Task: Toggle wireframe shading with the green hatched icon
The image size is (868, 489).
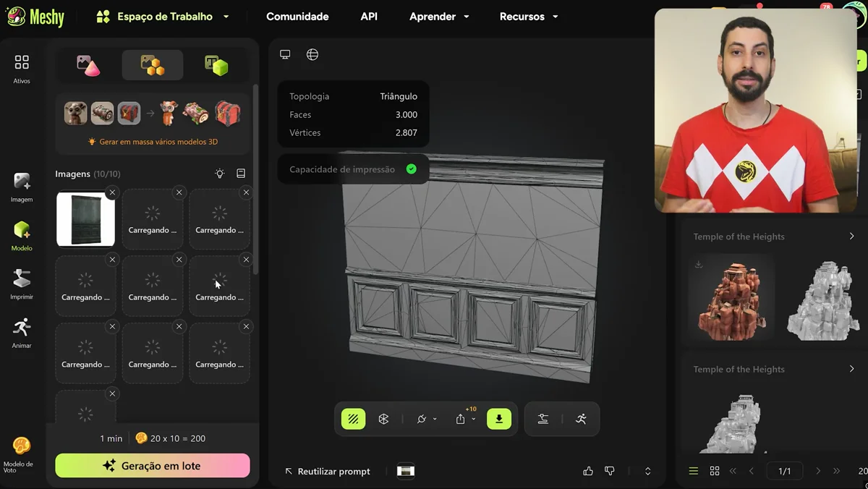Action: tap(353, 418)
